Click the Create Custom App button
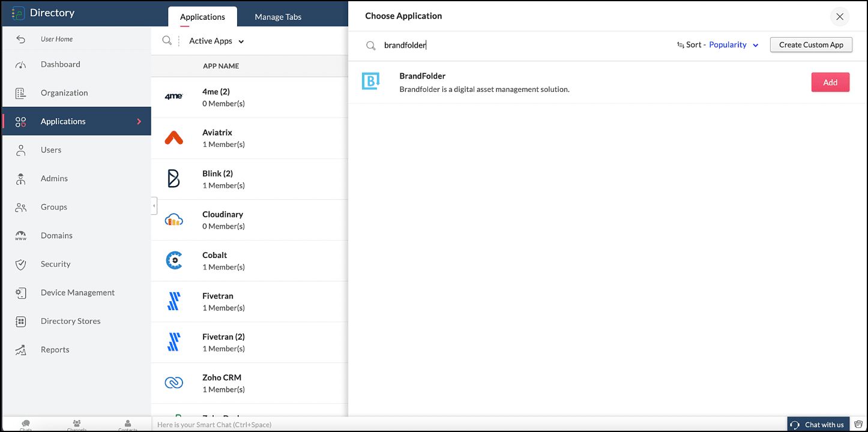 [x=811, y=45]
